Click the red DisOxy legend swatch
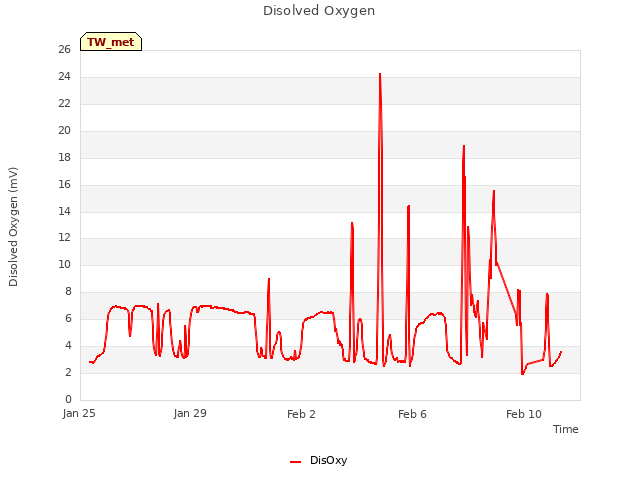Viewport: 640px width, 480px height. (296, 462)
